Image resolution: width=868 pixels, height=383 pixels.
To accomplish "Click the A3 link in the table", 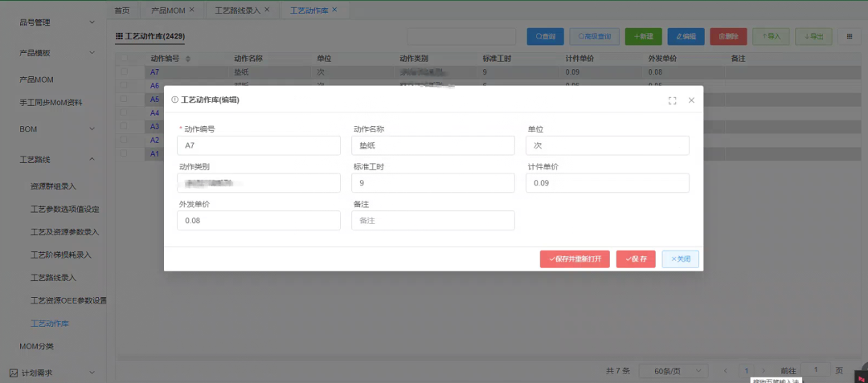I will (x=155, y=127).
